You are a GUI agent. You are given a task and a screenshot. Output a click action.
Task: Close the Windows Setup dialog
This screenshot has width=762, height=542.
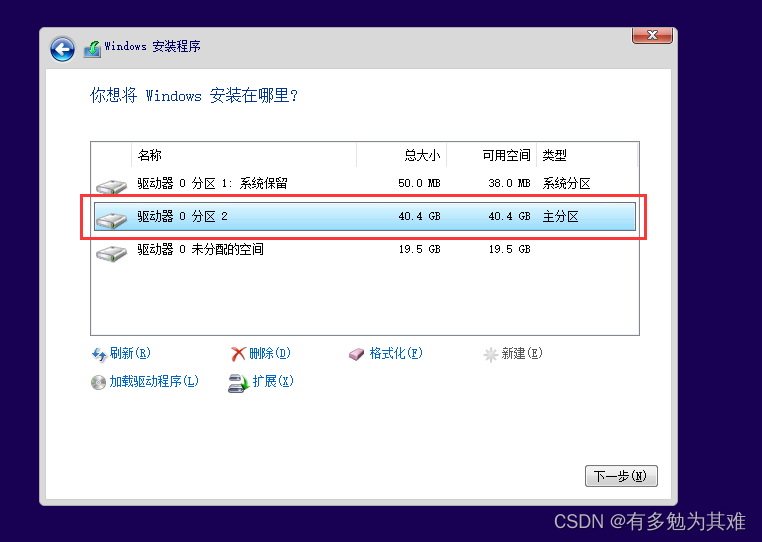(x=652, y=35)
